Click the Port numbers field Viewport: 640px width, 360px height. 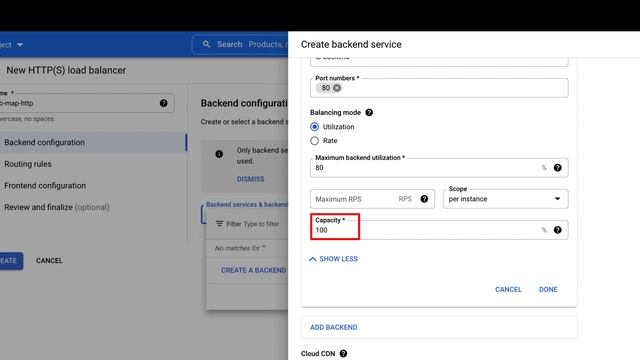[x=439, y=88]
